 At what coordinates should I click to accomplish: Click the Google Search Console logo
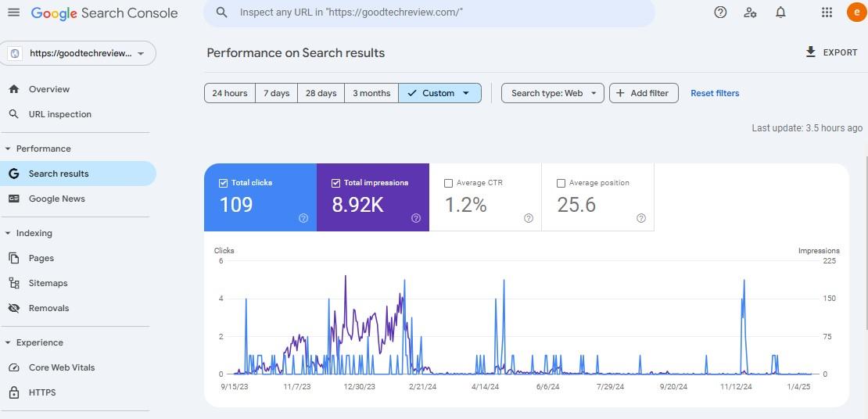[105, 13]
